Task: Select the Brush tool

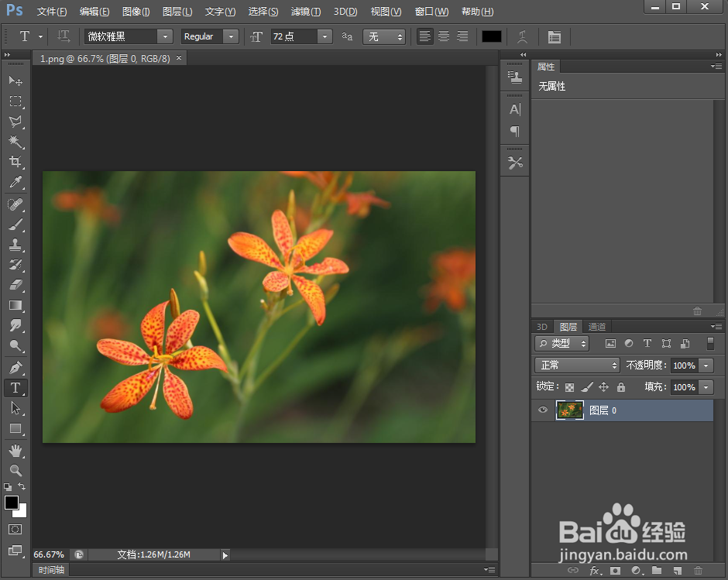Action: [15, 224]
